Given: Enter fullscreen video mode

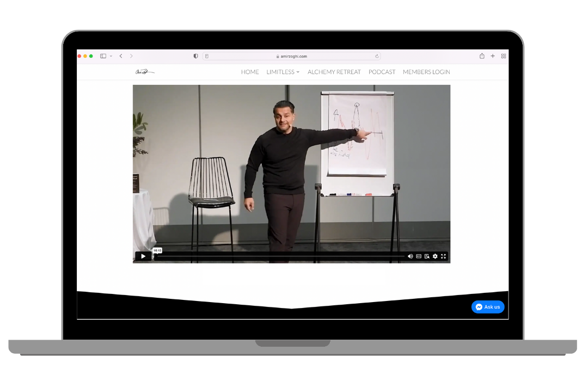Looking at the screenshot, I should 444,256.
